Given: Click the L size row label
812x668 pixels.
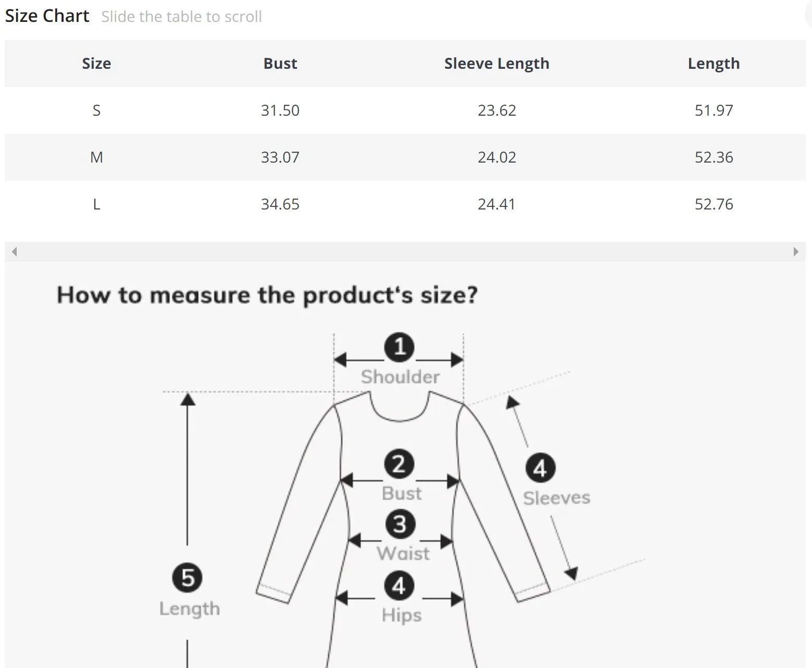Looking at the screenshot, I should pyautogui.click(x=96, y=204).
